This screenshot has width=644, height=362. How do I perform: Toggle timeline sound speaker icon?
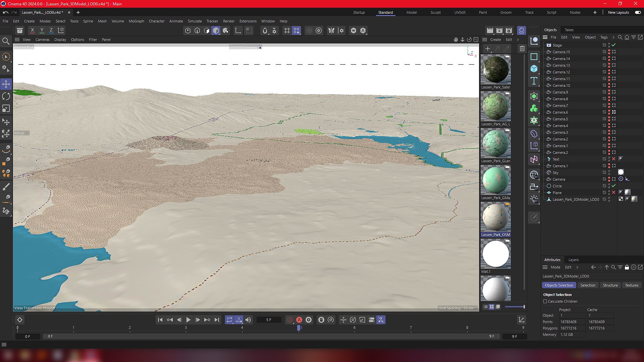(x=248, y=320)
